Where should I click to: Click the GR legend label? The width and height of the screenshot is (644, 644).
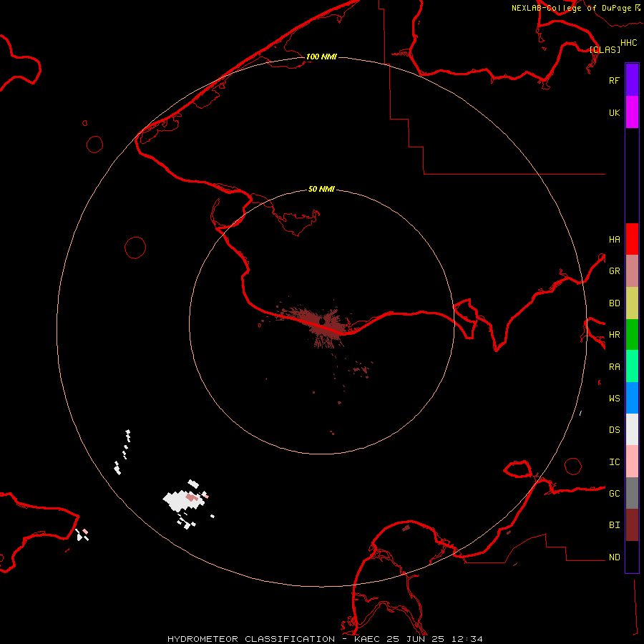click(x=614, y=271)
